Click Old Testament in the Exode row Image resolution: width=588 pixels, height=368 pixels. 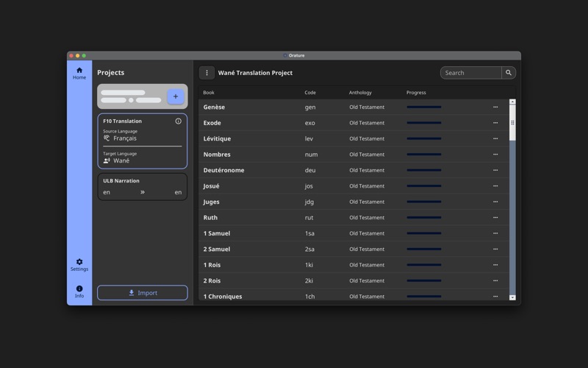click(x=367, y=123)
